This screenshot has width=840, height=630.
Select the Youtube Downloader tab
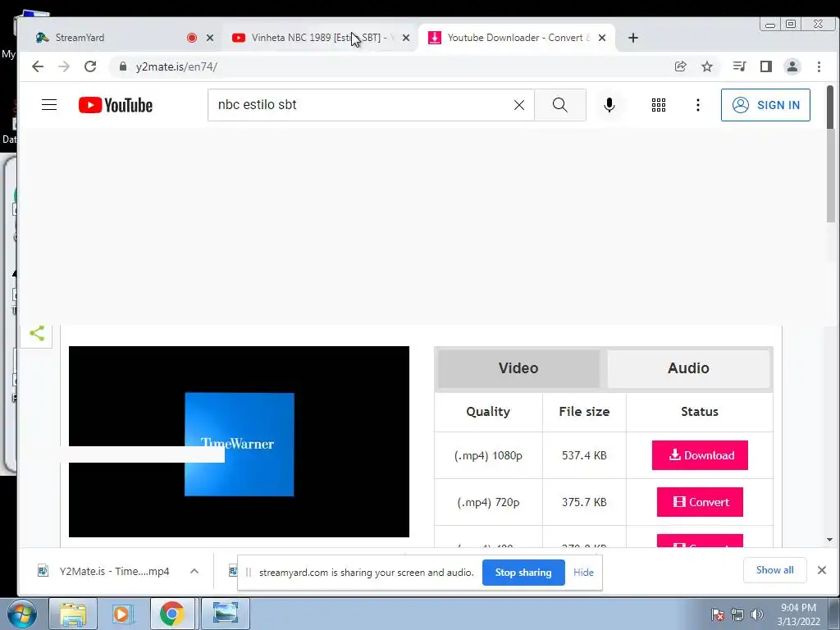tap(515, 38)
